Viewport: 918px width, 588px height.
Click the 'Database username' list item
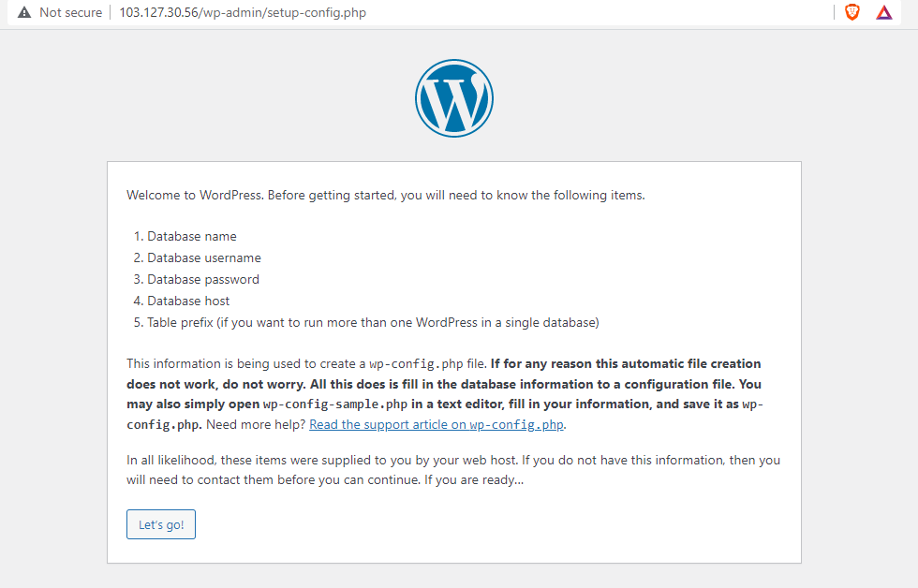coord(204,258)
